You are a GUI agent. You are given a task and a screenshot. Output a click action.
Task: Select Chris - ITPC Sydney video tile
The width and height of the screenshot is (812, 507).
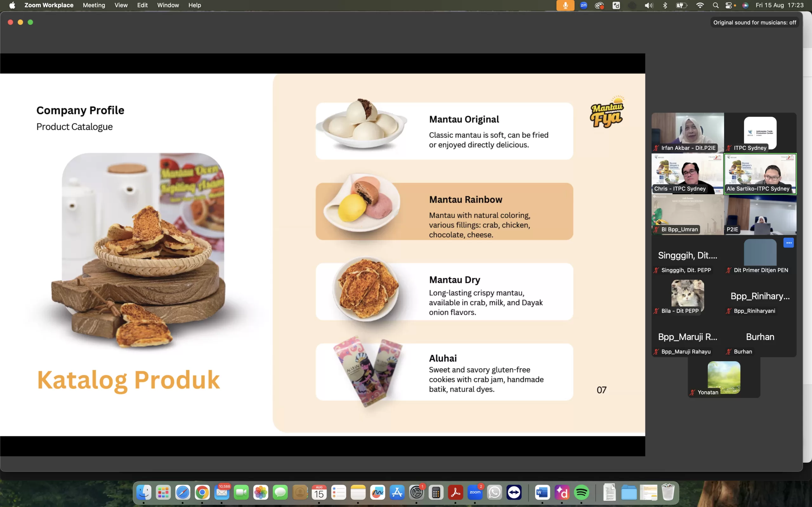687,174
